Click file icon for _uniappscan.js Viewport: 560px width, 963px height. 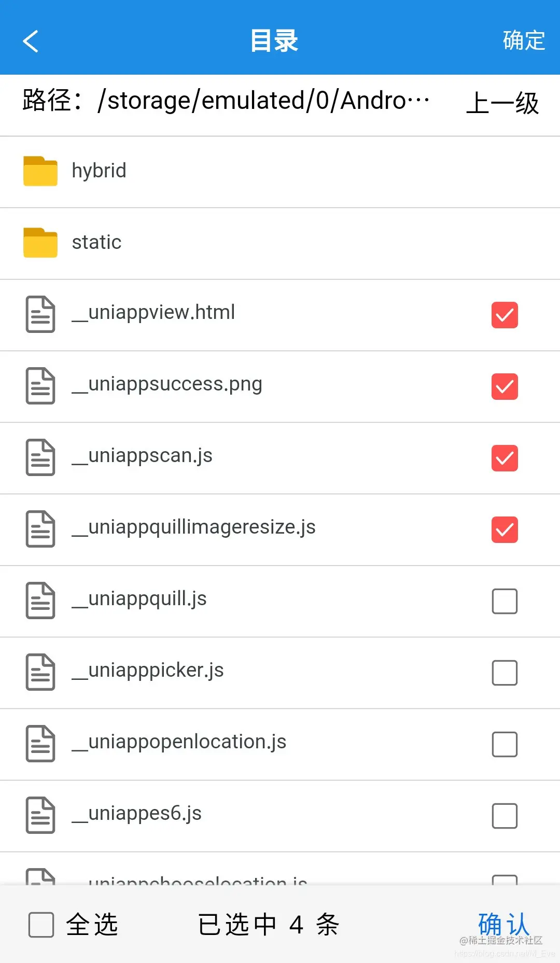click(40, 457)
